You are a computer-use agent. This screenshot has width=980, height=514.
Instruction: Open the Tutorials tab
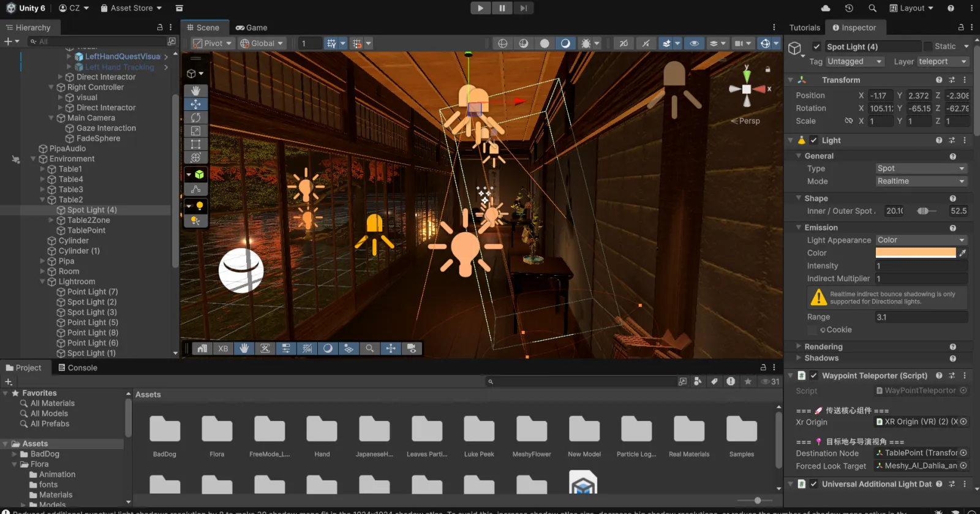tap(804, 28)
